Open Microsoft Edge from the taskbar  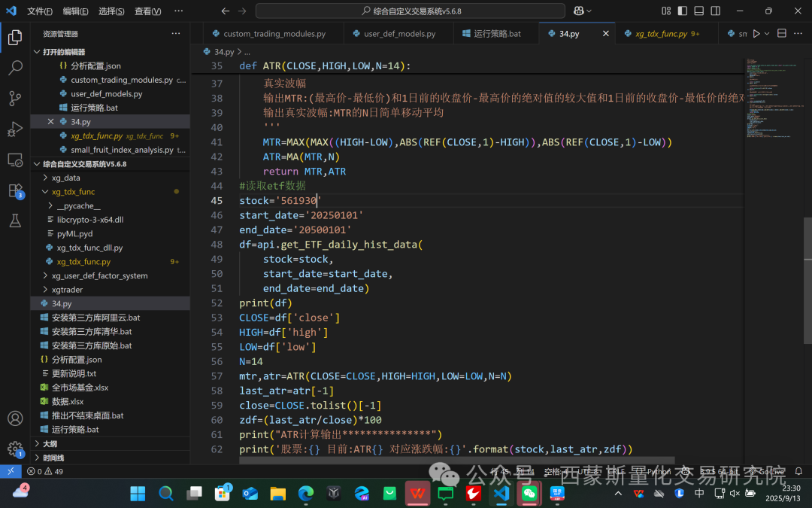point(305,494)
